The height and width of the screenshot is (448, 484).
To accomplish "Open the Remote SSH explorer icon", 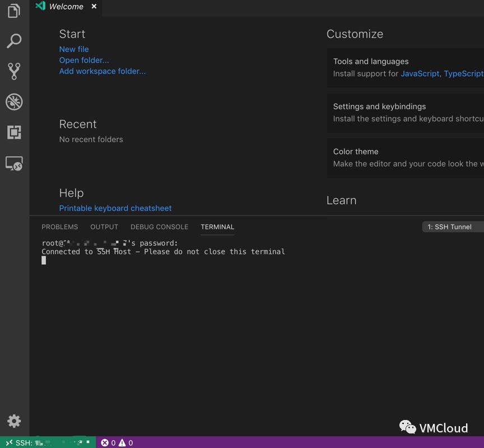I will (14, 163).
